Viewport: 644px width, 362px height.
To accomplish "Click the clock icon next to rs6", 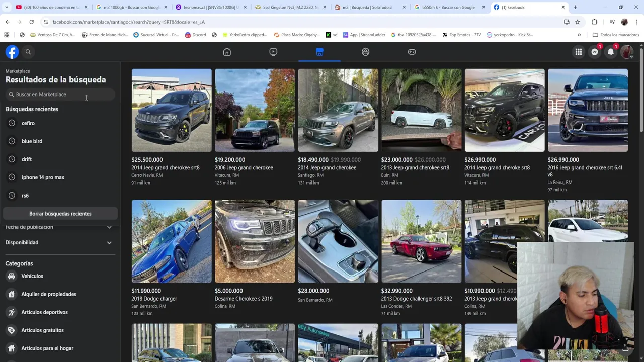I will click(12, 196).
